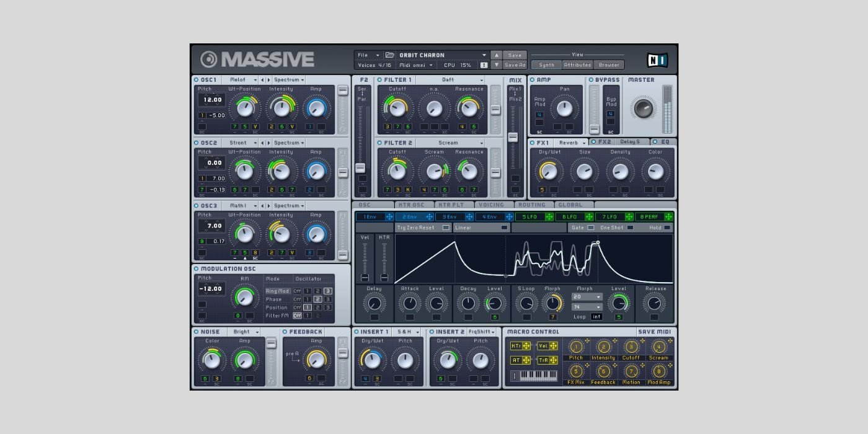Open the FX1 Reverb effect dropdown
This screenshot has height=434, width=868.
click(570, 143)
